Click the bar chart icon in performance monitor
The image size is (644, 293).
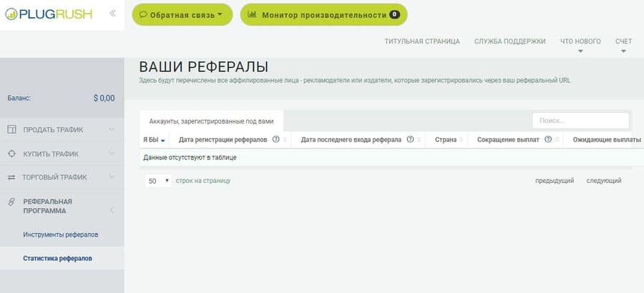[252, 14]
